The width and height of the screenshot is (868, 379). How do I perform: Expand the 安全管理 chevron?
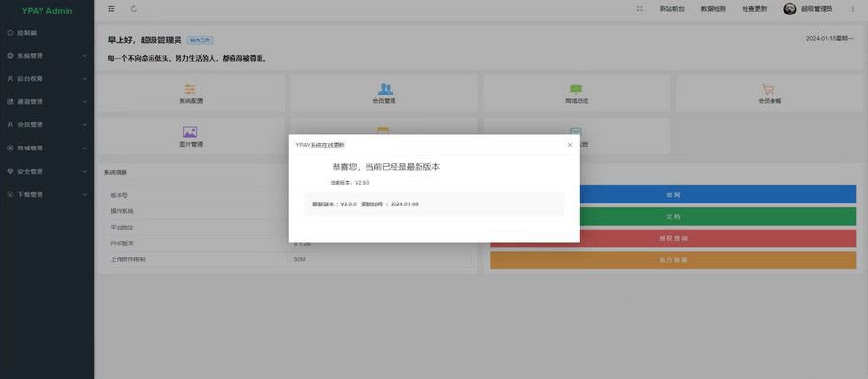coord(84,172)
